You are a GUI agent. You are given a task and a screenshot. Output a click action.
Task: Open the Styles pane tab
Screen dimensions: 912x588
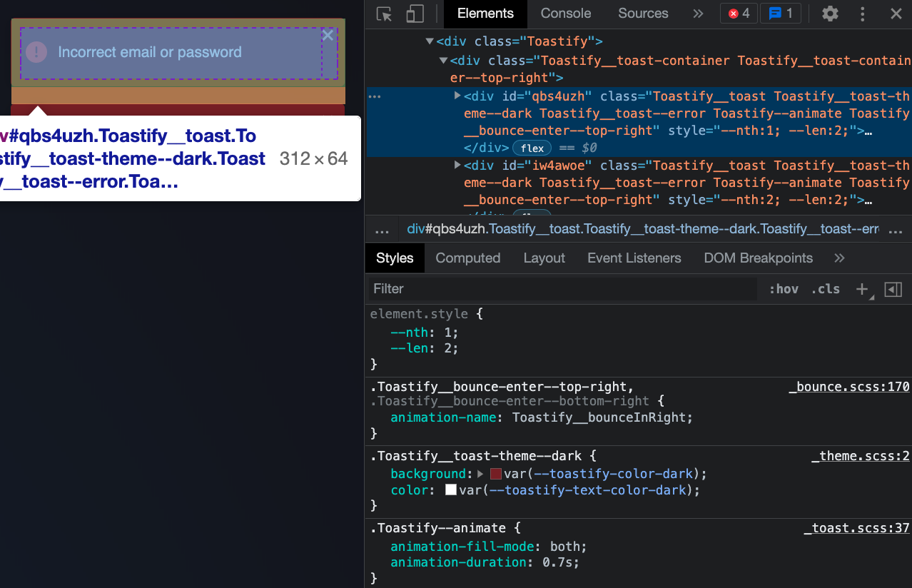[x=395, y=258]
